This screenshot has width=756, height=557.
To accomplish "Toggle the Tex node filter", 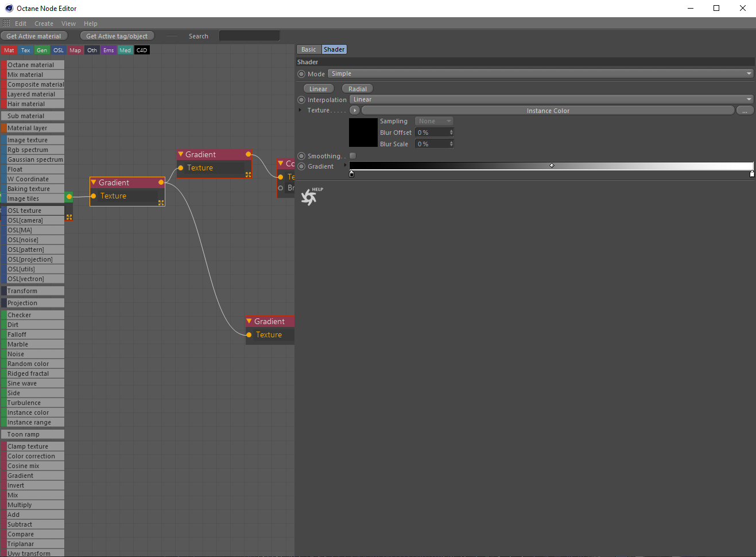I will point(25,50).
